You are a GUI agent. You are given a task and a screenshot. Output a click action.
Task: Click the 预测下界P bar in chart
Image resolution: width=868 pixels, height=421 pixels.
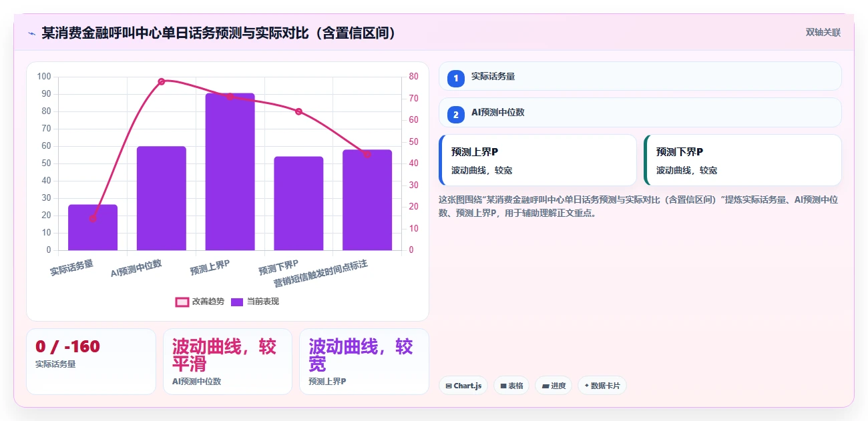tap(298, 203)
